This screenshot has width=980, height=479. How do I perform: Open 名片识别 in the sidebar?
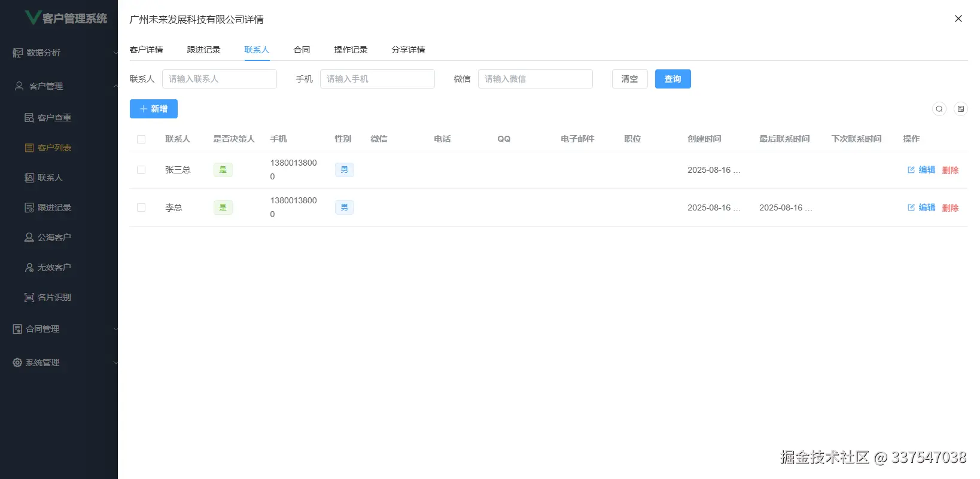tap(48, 297)
